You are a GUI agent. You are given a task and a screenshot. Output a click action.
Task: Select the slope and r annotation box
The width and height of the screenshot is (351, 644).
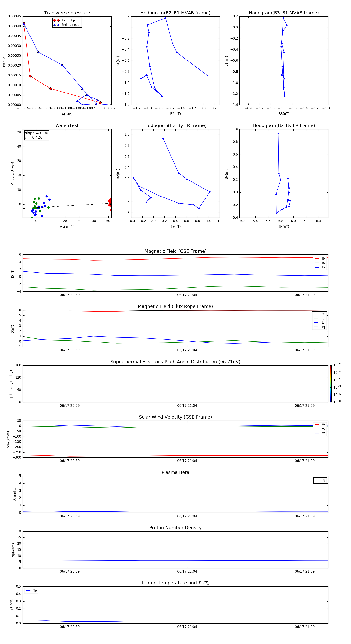point(36,135)
